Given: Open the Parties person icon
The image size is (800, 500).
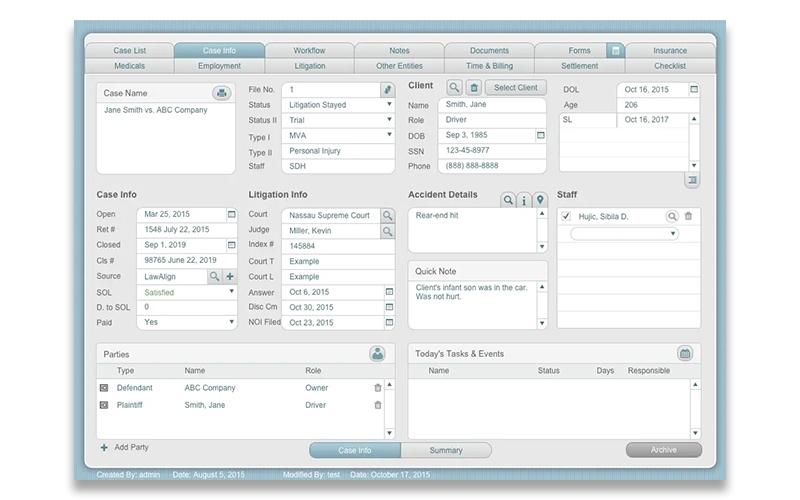Looking at the screenshot, I should (378, 354).
